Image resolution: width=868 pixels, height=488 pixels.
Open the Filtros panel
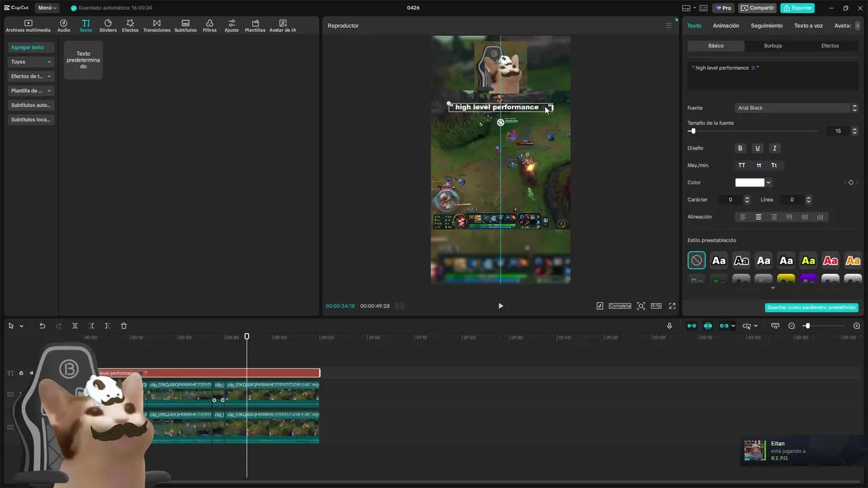click(210, 26)
